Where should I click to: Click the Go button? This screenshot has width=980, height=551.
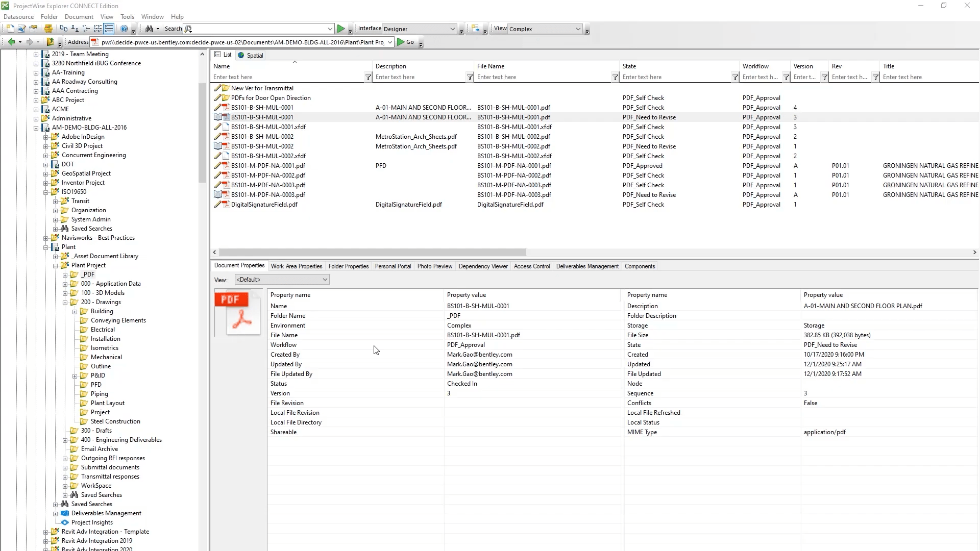click(x=406, y=42)
